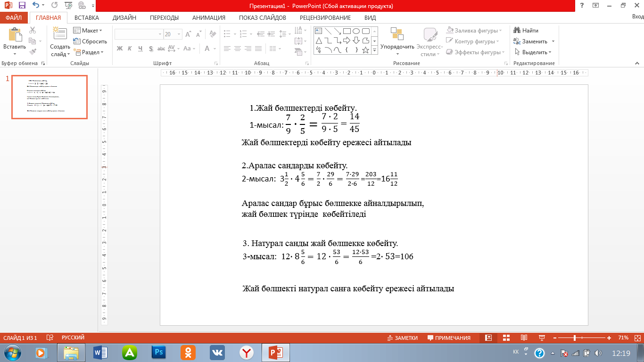The width and height of the screenshot is (644, 362).
Task: Decrease the font size with the small A icon
Action: 199,34
